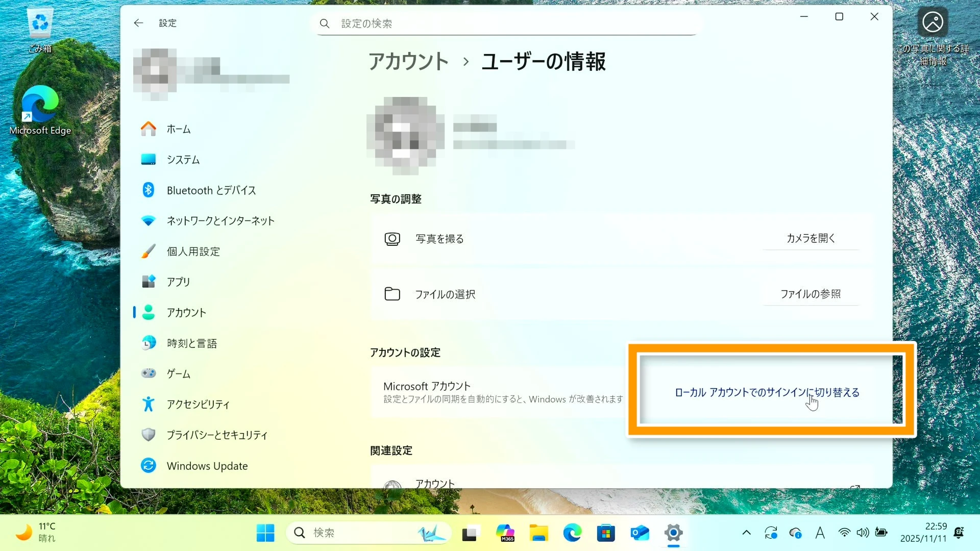Click the Bluetooth とデバイス icon
The image size is (980, 551).
pos(148,190)
